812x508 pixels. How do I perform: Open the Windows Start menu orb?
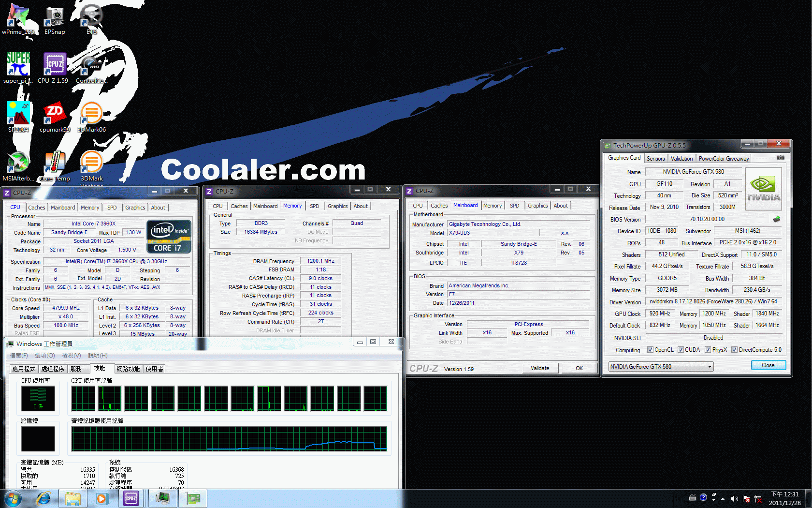13,498
